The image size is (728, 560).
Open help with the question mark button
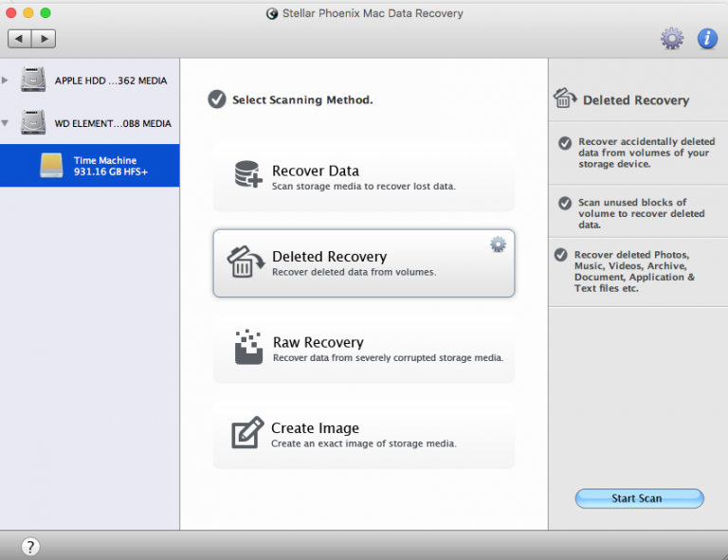point(30,547)
